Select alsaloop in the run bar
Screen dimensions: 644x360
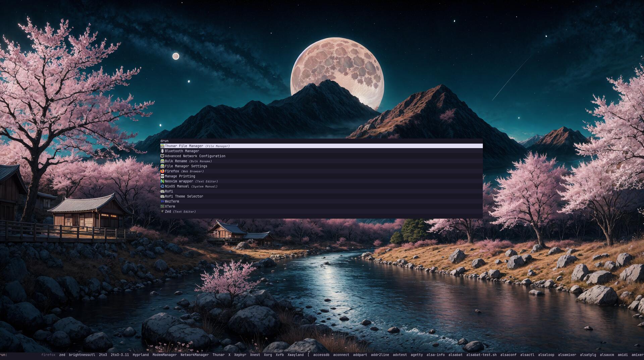[546, 355]
